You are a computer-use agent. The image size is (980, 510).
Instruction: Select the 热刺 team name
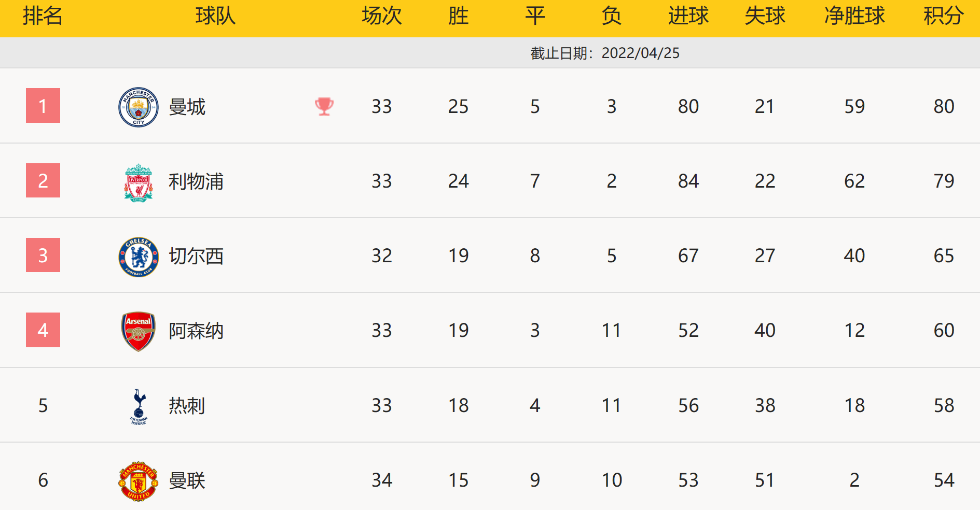(187, 405)
